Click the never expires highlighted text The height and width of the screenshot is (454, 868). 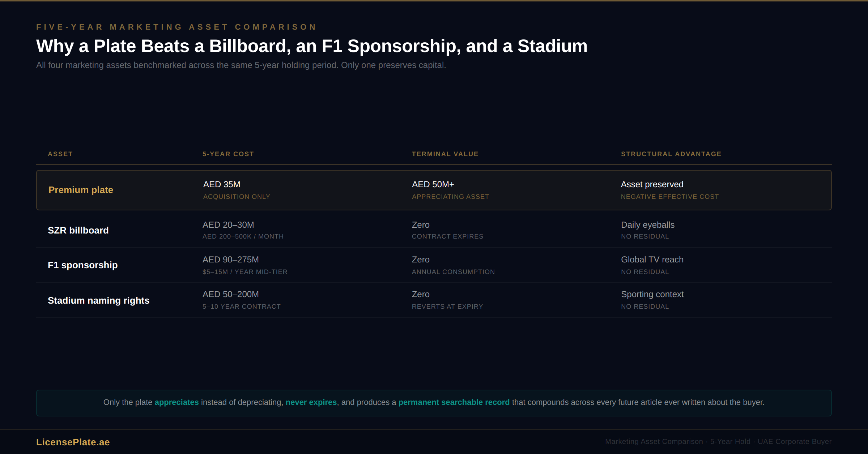click(311, 402)
